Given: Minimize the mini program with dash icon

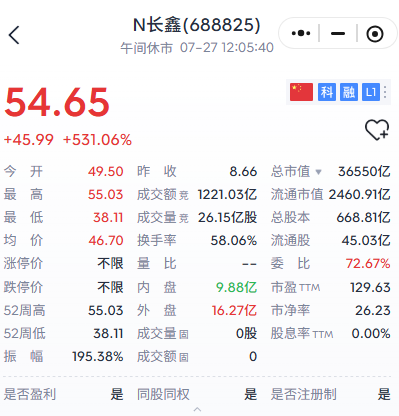Looking at the screenshot, I should 338,33.
